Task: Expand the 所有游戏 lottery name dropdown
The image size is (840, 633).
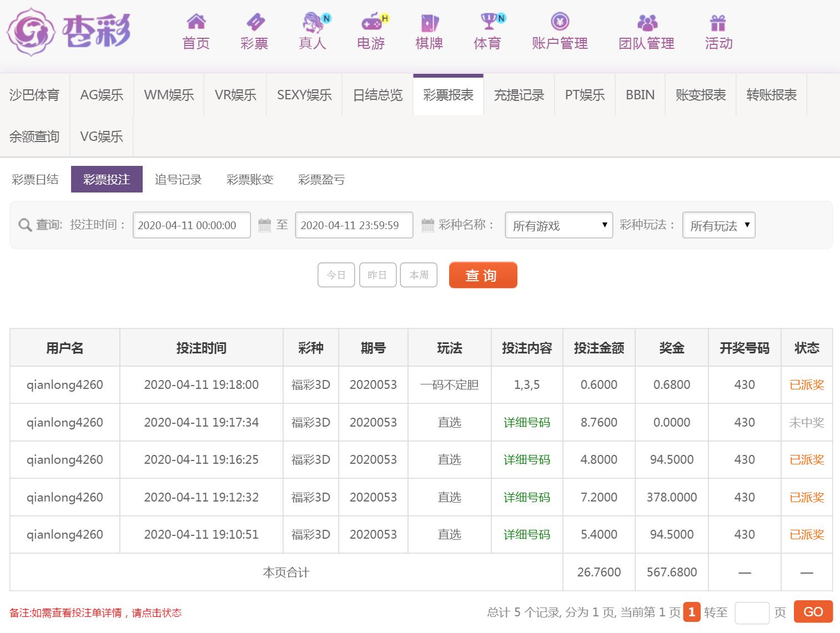Action: (x=559, y=225)
